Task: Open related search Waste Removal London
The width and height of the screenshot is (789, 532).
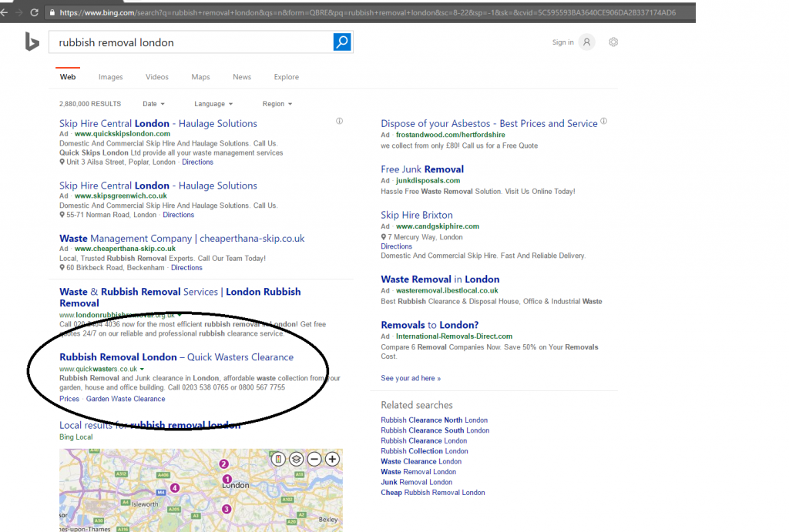Action: pos(418,472)
